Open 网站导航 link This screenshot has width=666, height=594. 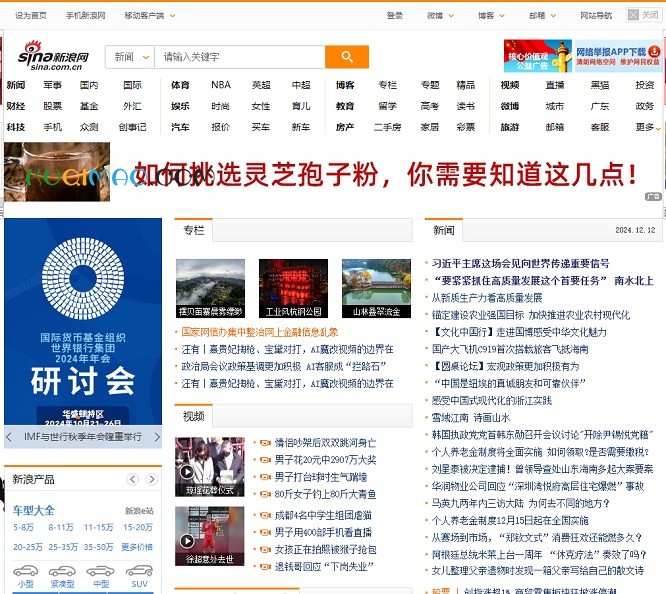pos(596,16)
